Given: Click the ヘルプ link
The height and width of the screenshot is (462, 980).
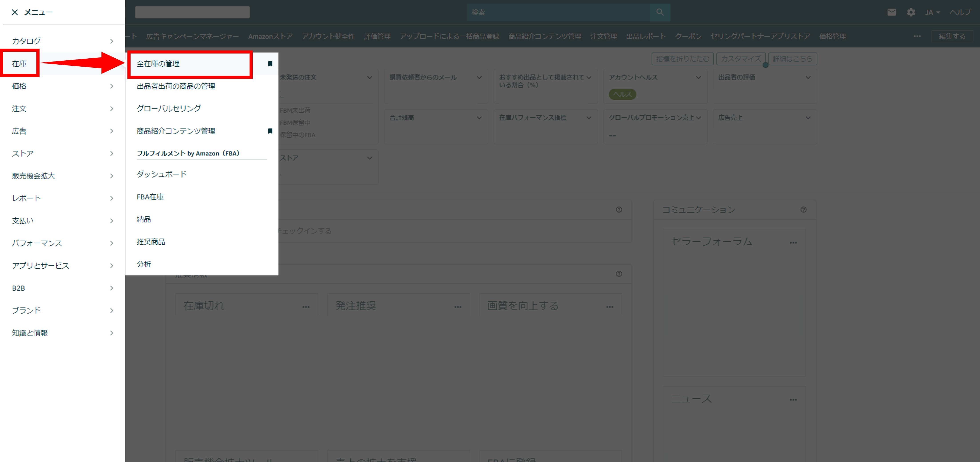Looking at the screenshot, I should pos(960,12).
